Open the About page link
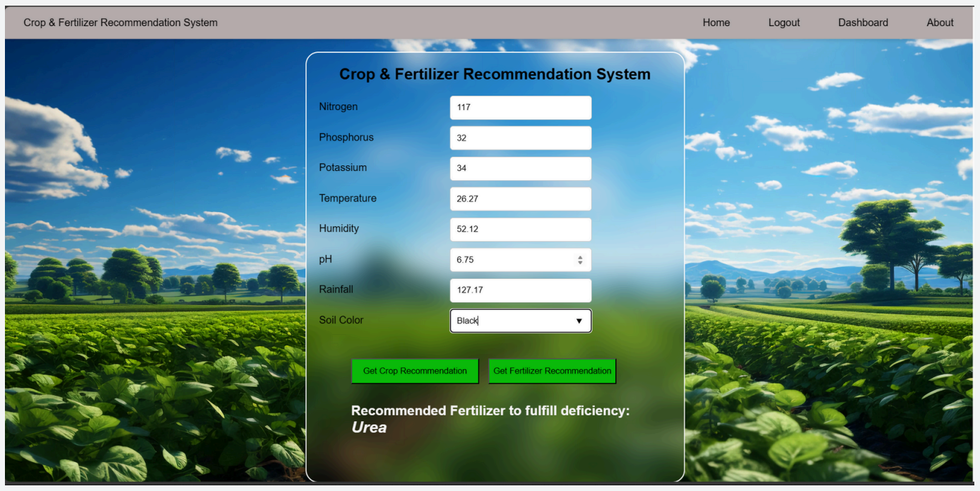 point(940,23)
